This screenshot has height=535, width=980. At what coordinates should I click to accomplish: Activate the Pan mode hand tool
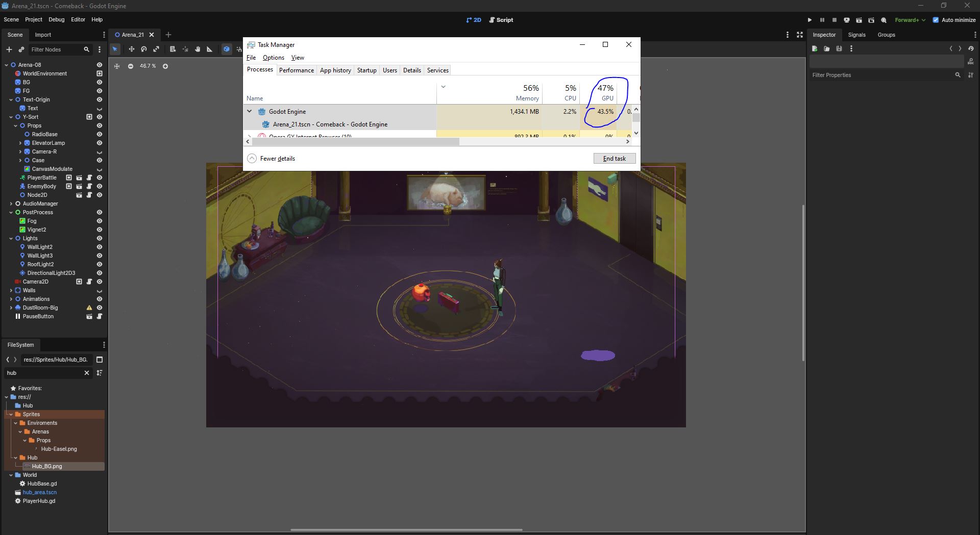(x=198, y=49)
